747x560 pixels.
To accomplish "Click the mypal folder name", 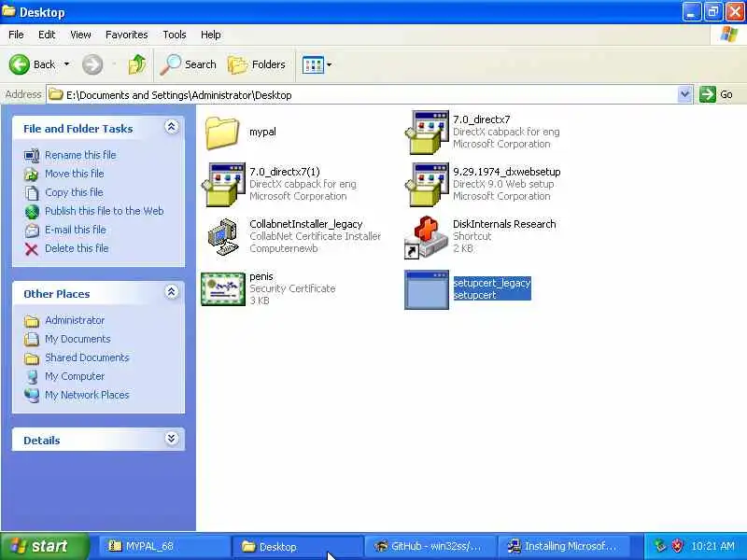I will pyautogui.click(x=262, y=132).
